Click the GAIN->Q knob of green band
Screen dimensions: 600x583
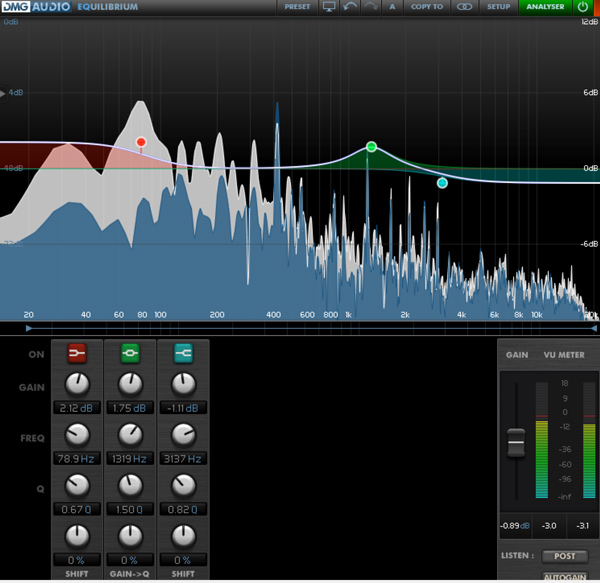(130, 536)
